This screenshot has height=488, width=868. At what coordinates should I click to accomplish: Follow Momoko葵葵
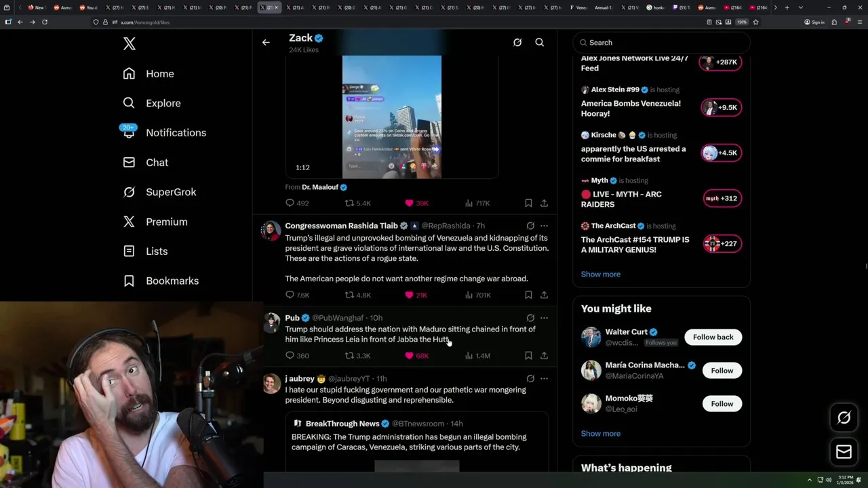coord(722,404)
